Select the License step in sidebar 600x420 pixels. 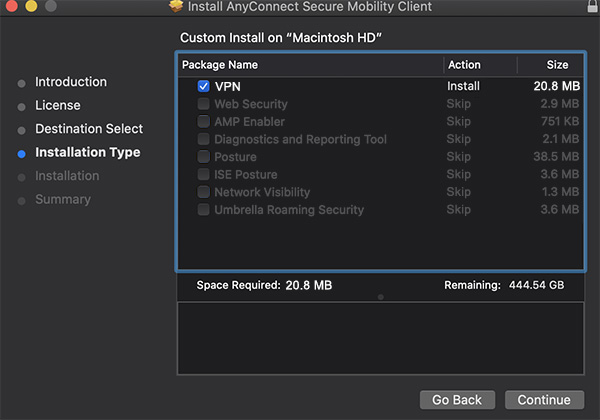58,105
